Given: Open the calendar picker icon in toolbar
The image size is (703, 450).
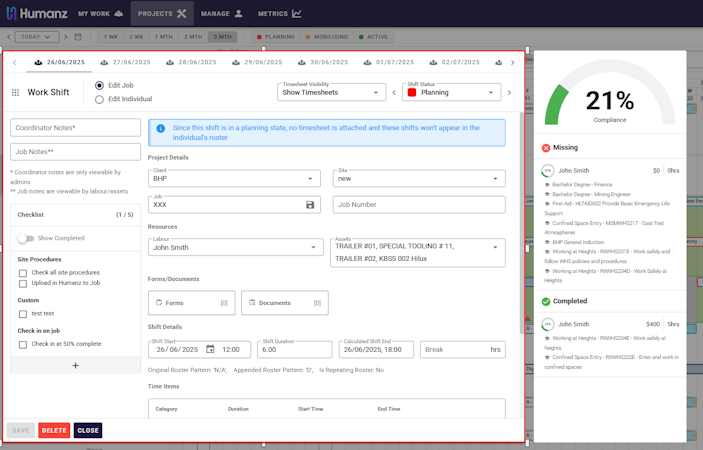Looking at the screenshot, I should (78, 37).
